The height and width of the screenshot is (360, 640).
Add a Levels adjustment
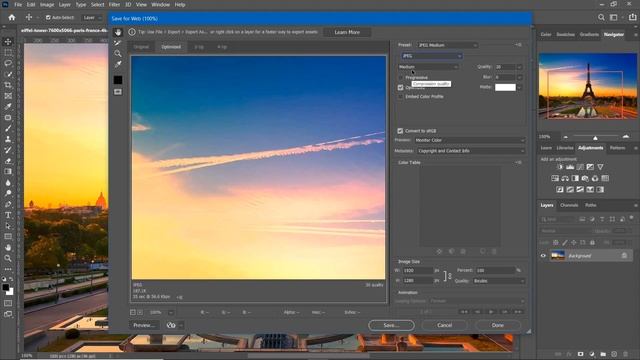[570, 167]
